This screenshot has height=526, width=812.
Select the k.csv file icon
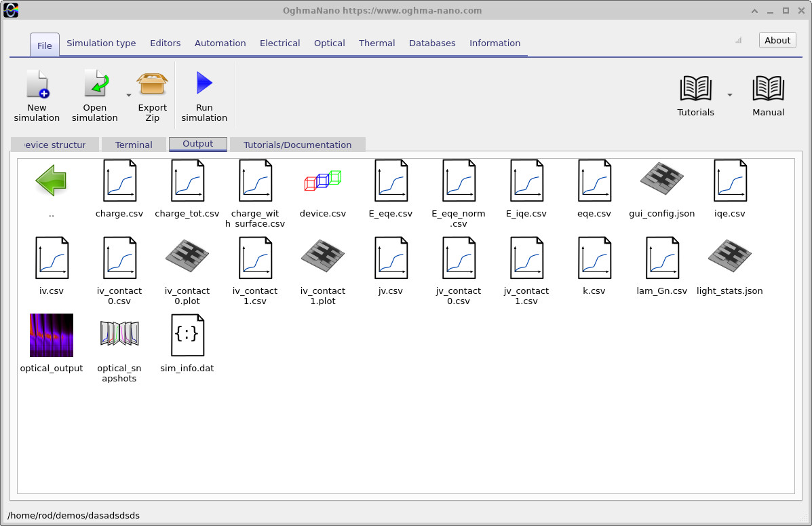point(594,257)
